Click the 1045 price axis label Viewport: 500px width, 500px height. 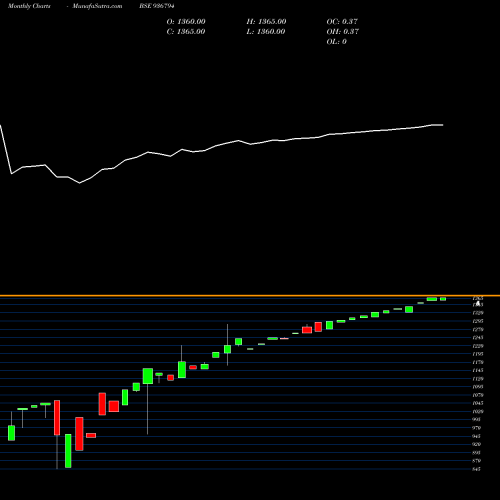click(478, 403)
